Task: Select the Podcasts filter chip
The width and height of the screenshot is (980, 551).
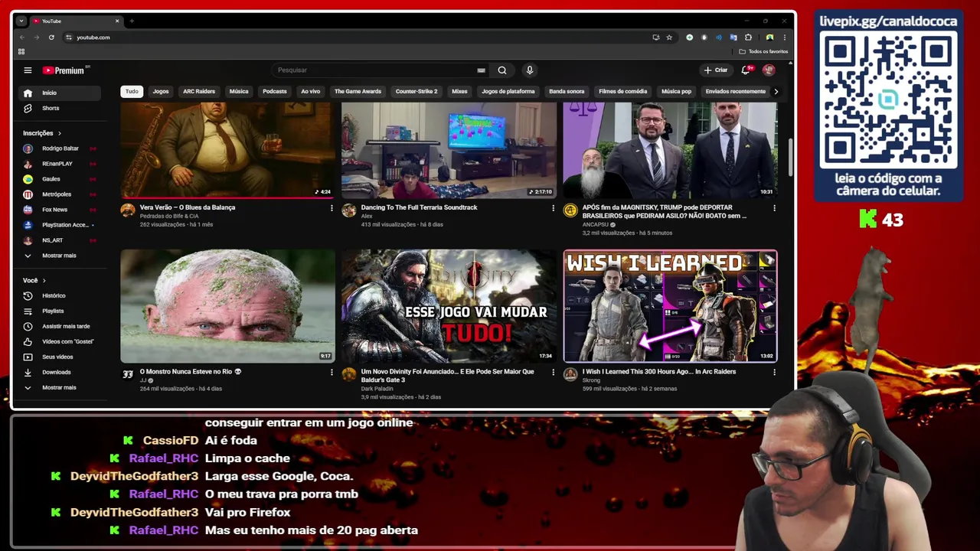Action: click(x=275, y=91)
